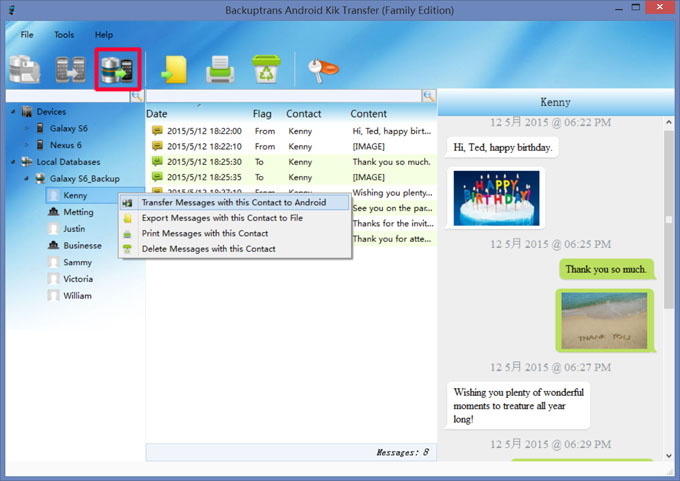Sort by the Date column header

click(x=157, y=114)
